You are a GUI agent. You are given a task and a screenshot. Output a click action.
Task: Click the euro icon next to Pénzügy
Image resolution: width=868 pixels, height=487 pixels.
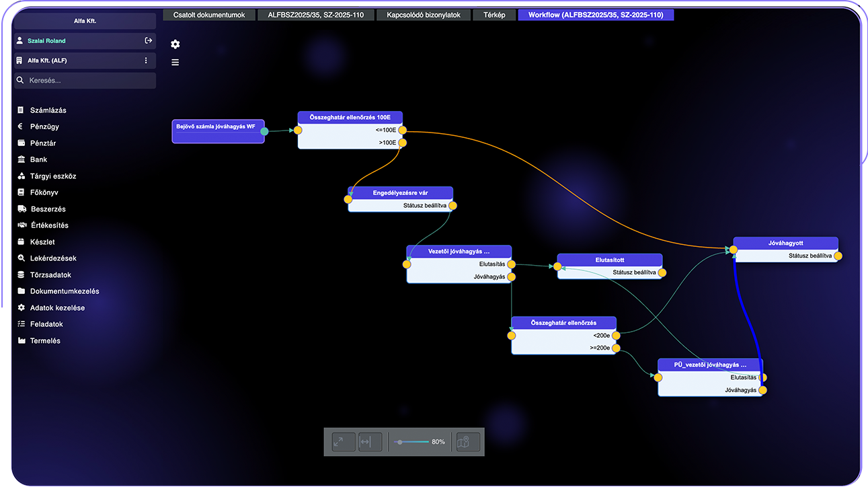tap(22, 126)
